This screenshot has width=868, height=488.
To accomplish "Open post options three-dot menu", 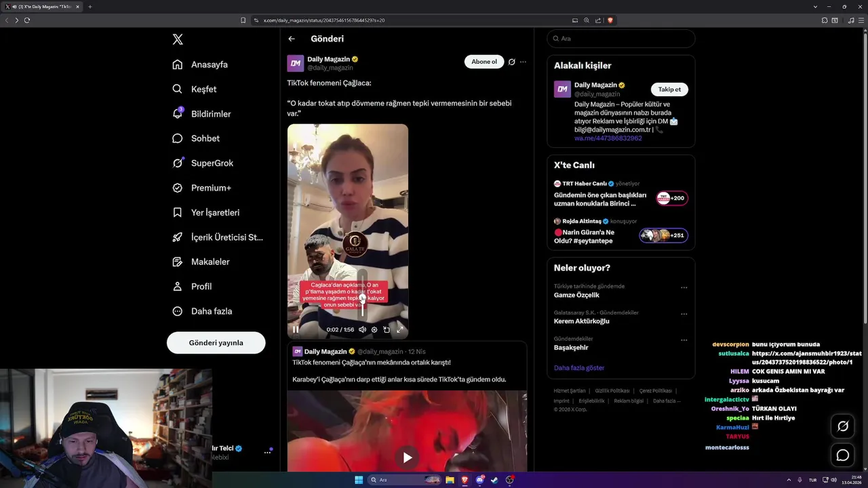I will (x=523, y=62).
